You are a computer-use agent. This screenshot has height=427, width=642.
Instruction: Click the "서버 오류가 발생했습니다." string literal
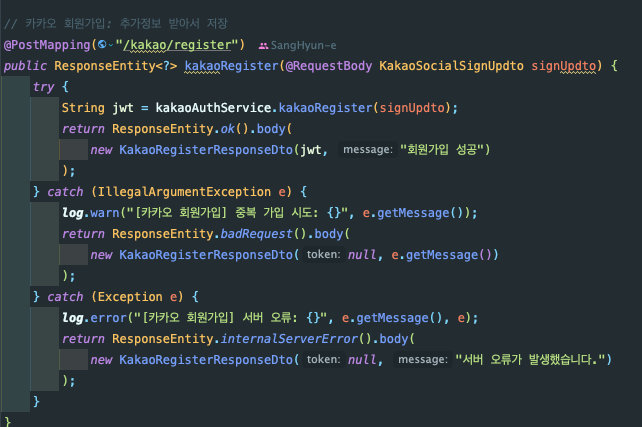[530, 359]
